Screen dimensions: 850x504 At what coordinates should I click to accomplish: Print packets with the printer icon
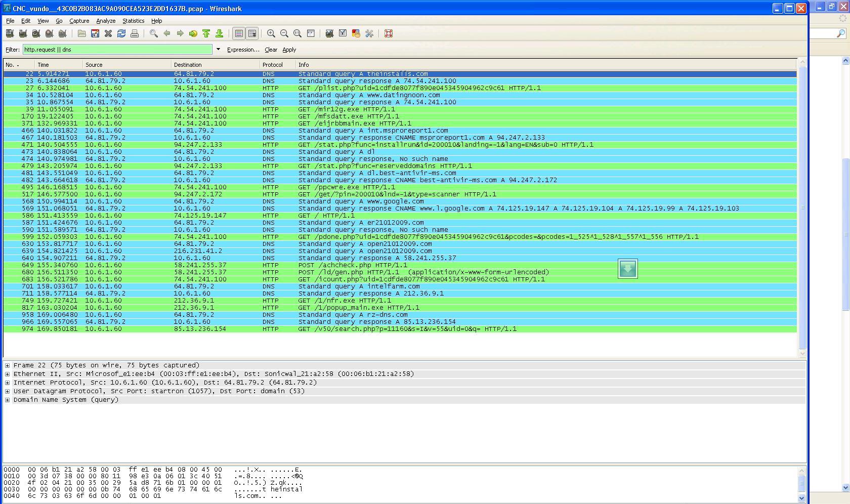click(x=134, y=33)
